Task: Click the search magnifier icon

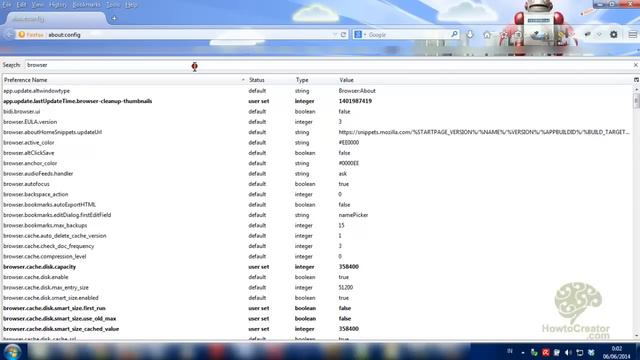Action: click(454, 34)
